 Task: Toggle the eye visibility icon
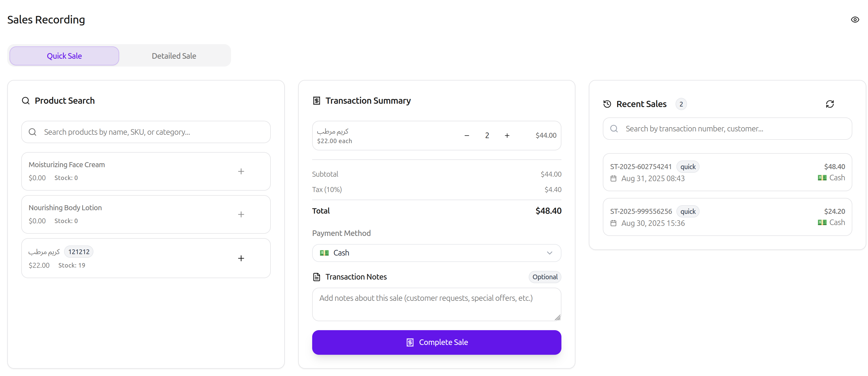pyautogui.click(x=855, y=20)
